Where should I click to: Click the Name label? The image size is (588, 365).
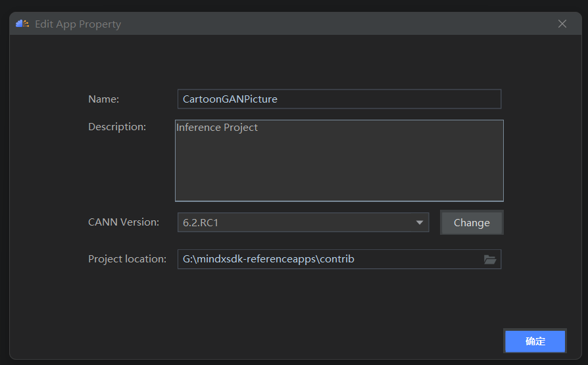103,99
